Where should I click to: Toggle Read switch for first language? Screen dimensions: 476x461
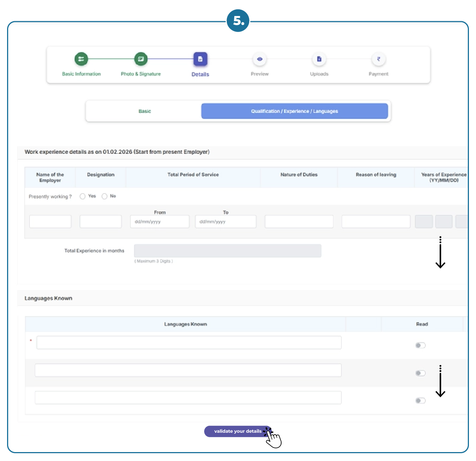tap(420, 345)
